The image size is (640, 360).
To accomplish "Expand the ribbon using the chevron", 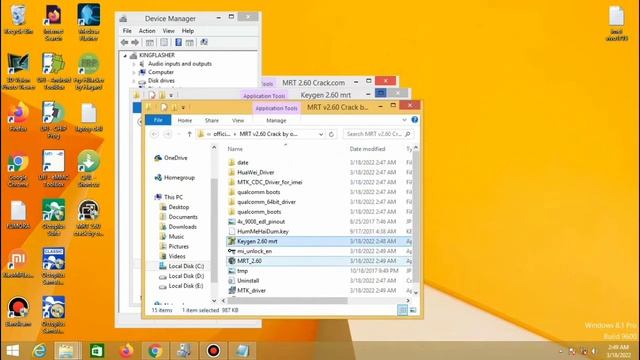I will (404, 120).
